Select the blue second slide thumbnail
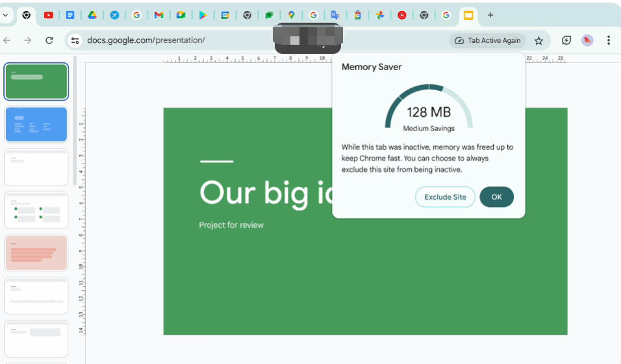This screenshot has width=621, height=364. [x=36, y=124]
